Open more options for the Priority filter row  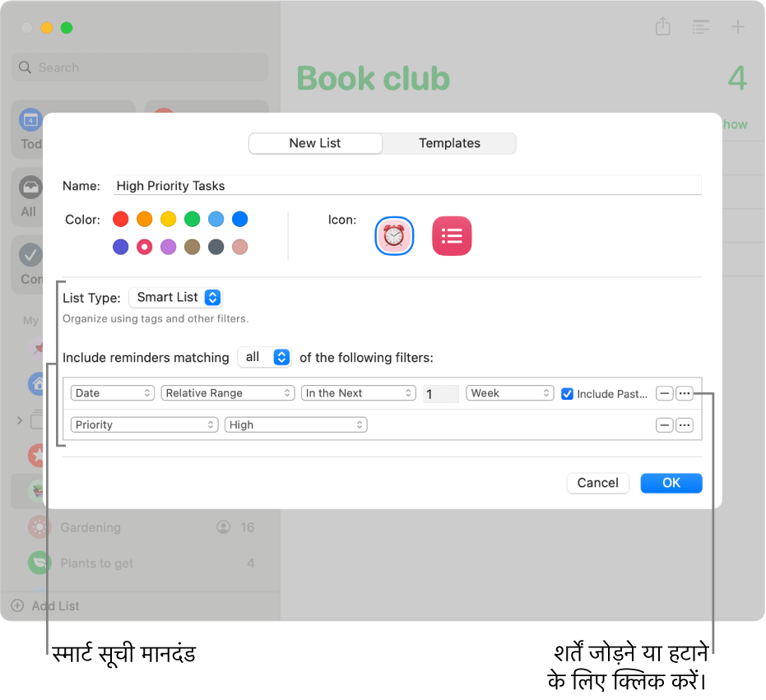click(685, 425)
